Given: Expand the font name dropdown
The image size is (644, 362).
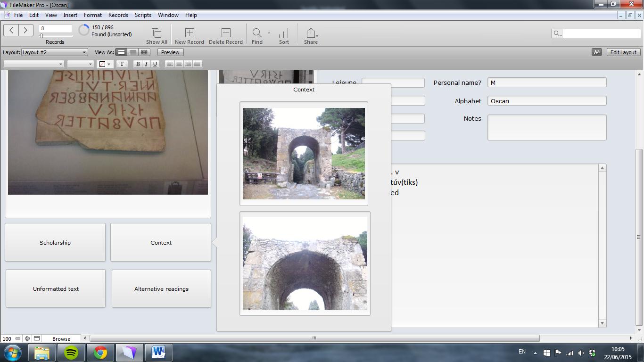Looking at the screenshot, I should (x=34, y=64).
